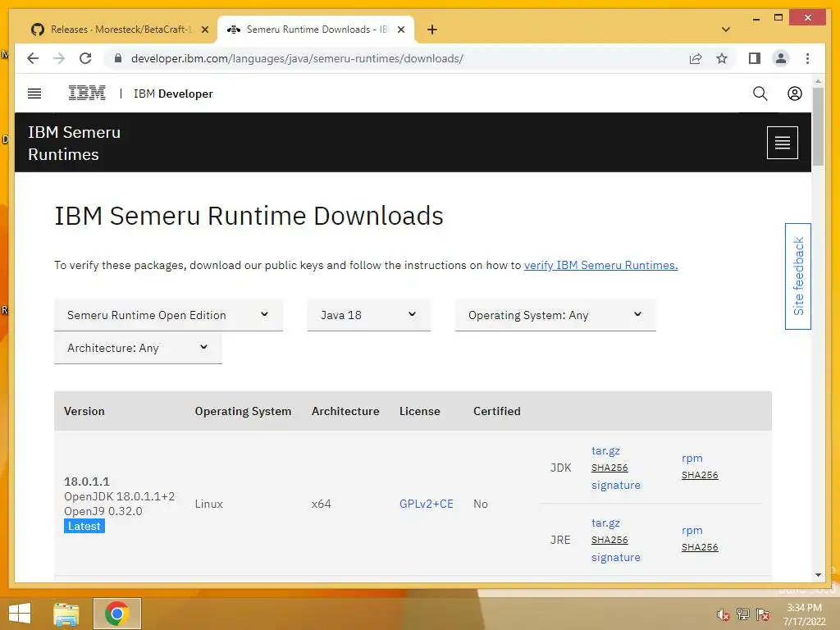Open the Architecture: Any dropdown

tap(138, 348)
